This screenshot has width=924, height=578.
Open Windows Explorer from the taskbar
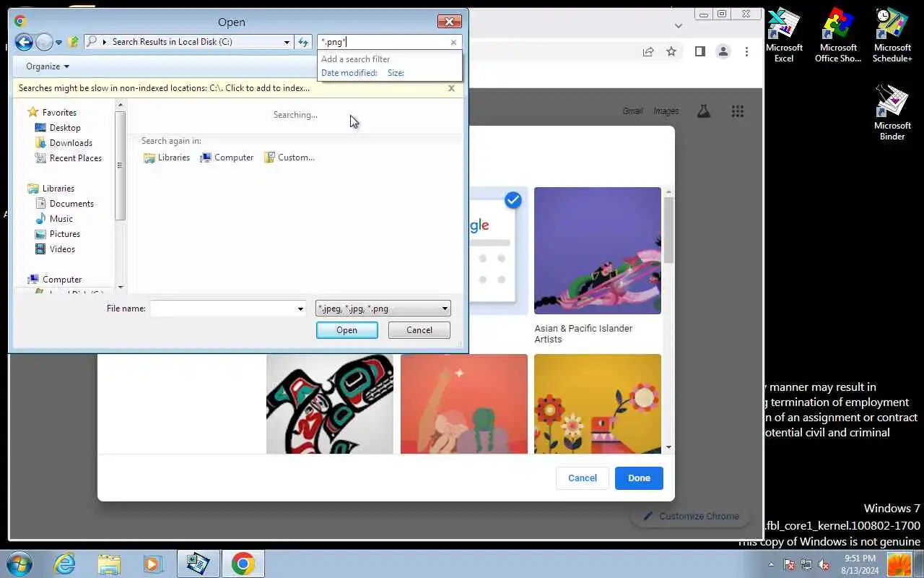pos(109,564)
